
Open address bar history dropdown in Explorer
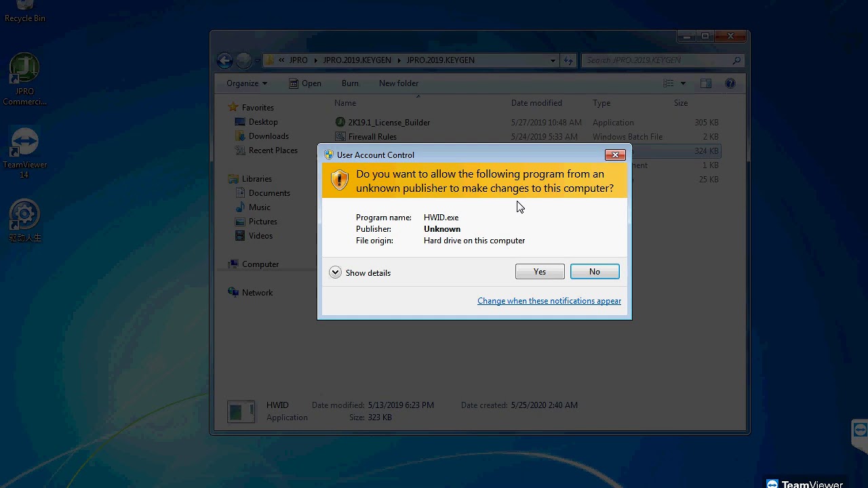coord(553,60)
